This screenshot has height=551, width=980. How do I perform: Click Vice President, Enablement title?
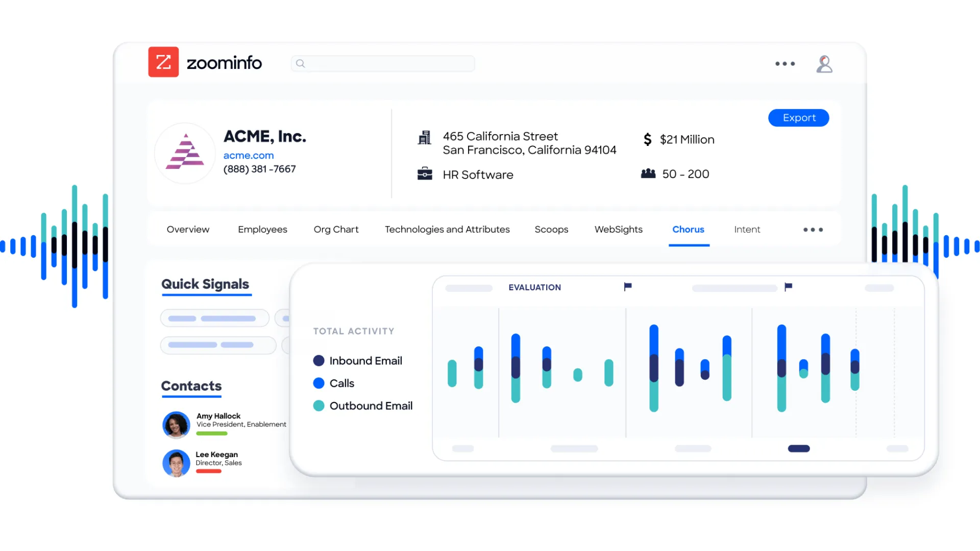(241, 424)
